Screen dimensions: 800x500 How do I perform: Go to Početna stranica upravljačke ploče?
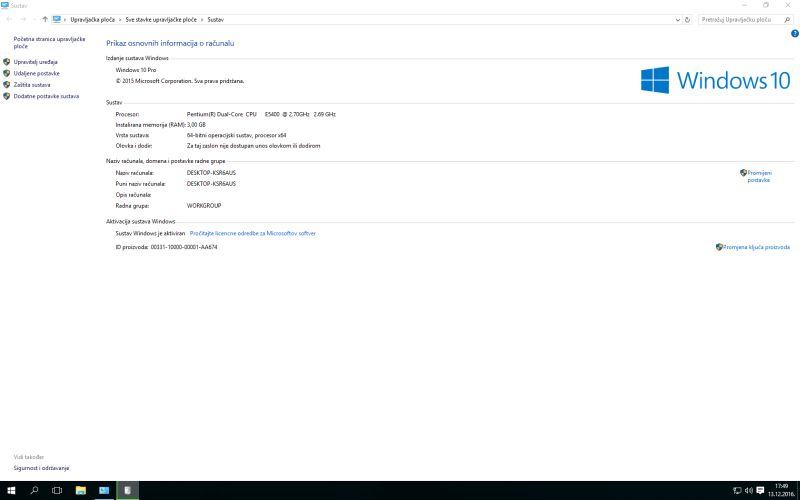coord(49,42)
